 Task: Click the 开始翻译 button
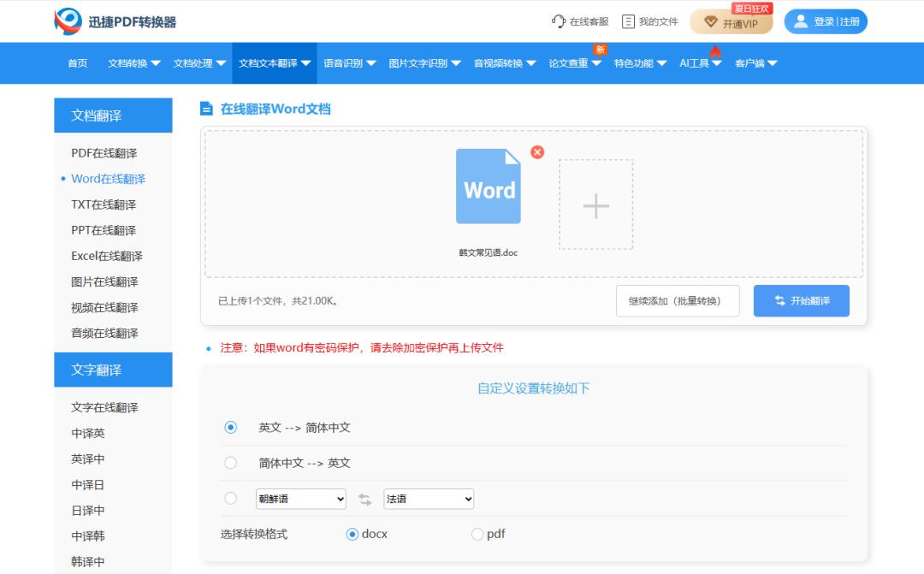[801, 300]
